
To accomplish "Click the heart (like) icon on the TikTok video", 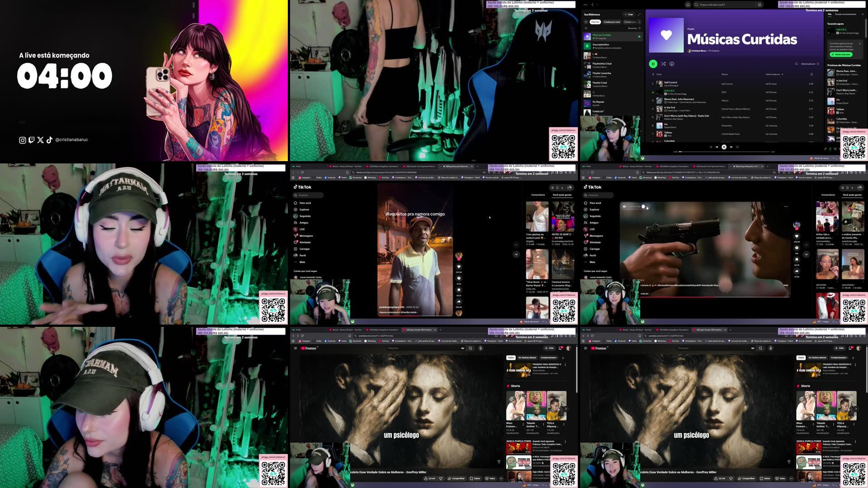I will point(459,266).
